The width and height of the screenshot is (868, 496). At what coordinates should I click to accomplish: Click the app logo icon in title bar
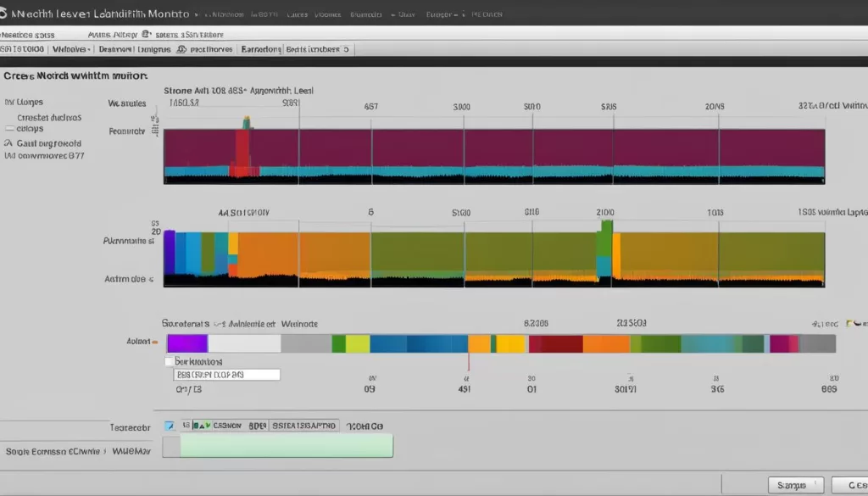6,14
